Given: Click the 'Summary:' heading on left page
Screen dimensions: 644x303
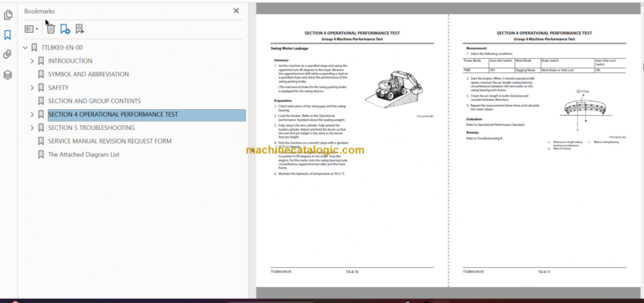Looking at the screenshot, I should point(282,60).
